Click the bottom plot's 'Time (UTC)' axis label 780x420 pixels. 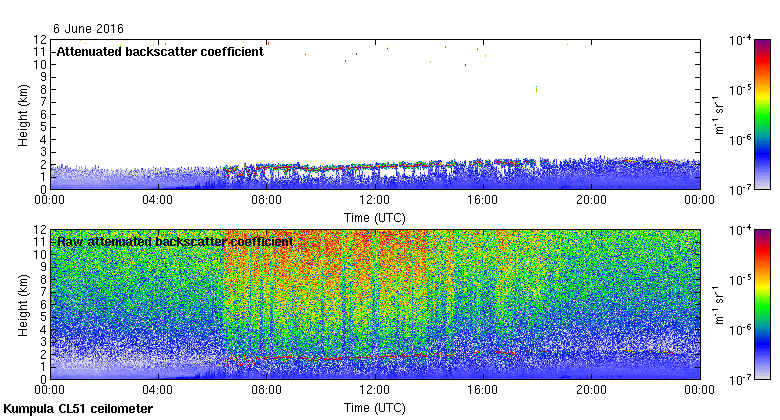(x=375, y=408)
